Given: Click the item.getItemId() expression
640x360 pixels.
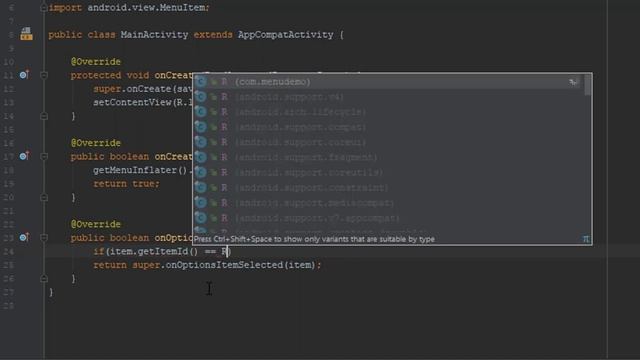Looking at the screenshot, I should (153, 251).
